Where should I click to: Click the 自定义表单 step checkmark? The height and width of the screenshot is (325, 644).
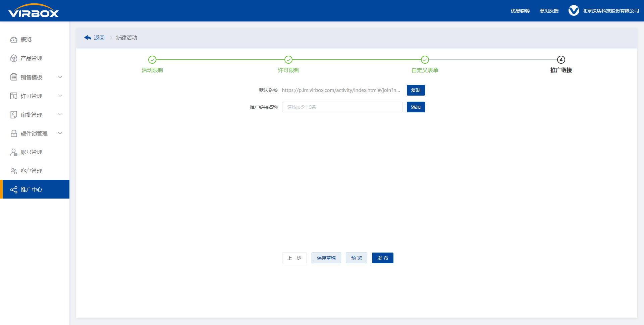[x=425, y=60]
